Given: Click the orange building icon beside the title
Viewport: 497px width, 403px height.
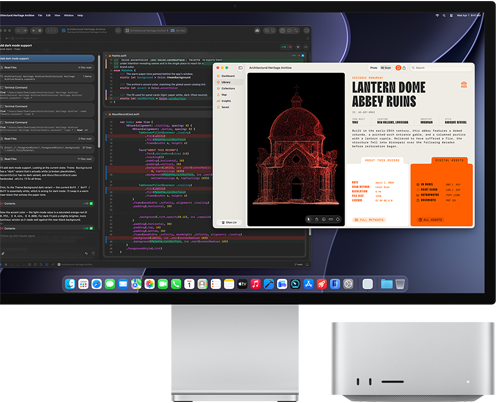Looking at the screenshot, I should pos(464,85).
